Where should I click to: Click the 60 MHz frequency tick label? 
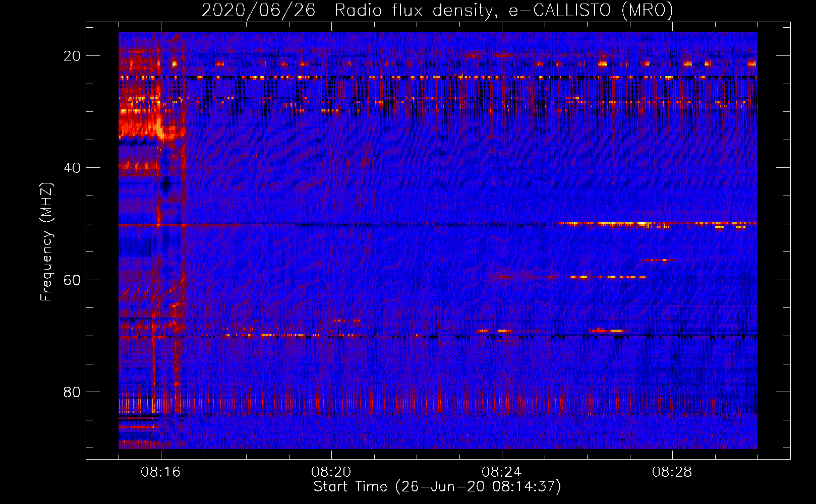tap(72, 280)
